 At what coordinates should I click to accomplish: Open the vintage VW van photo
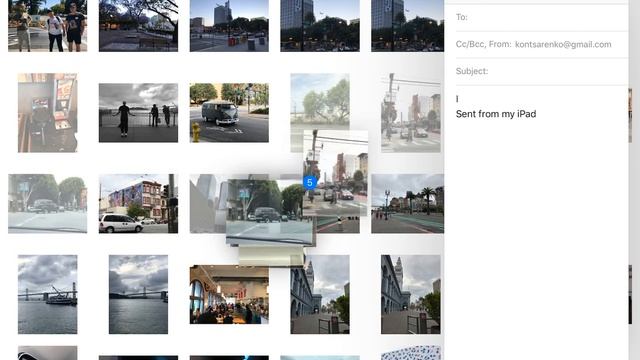click(x=229, y=113)
